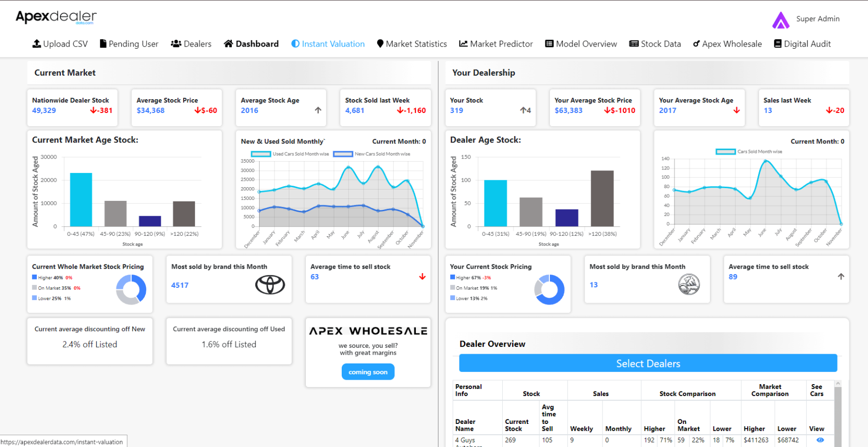Open the Pending User page
The width and height of the screenshot is (868, 447).
pos(129,44)
